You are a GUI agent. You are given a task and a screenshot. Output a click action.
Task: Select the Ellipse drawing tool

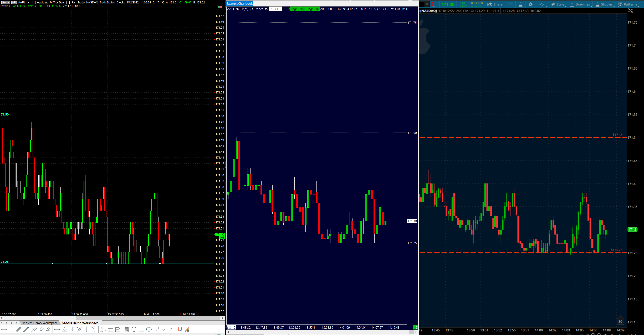(x=149, y=329)
